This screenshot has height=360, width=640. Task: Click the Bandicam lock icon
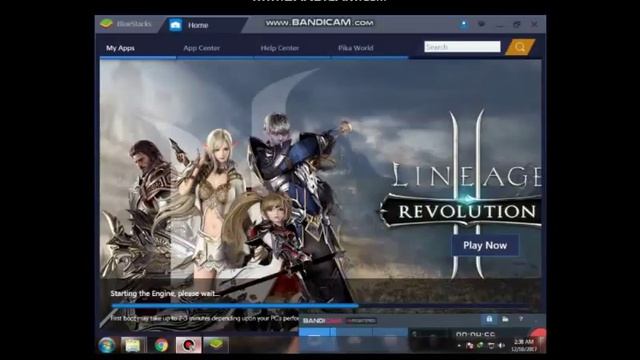coord(489,319)
